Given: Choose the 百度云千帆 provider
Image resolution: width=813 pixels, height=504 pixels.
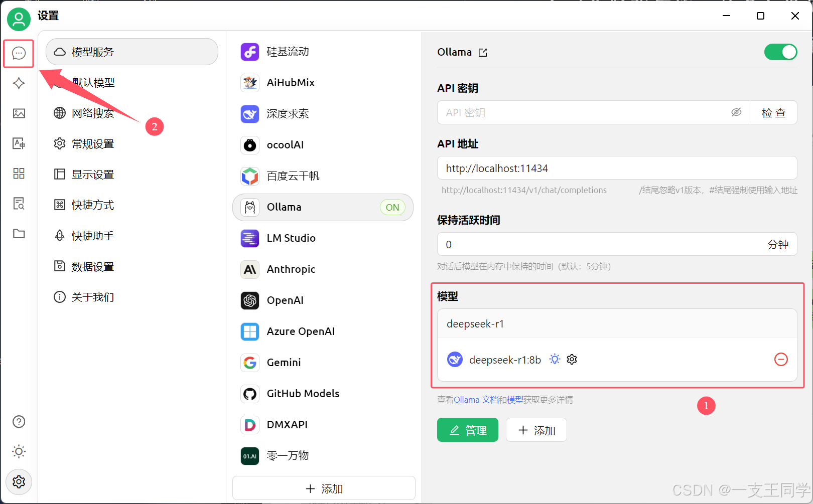Looking at the screenshot, I should click(x=323, y=176).
